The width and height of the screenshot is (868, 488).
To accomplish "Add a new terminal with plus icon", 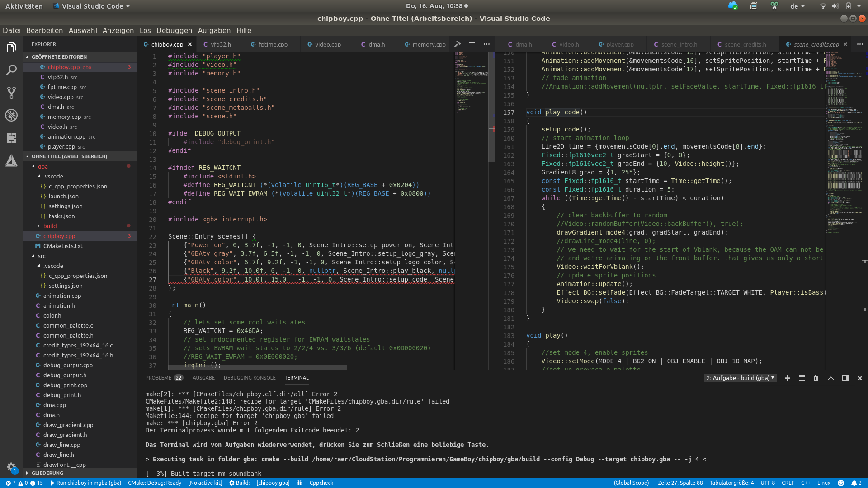I will coord(787,378).
